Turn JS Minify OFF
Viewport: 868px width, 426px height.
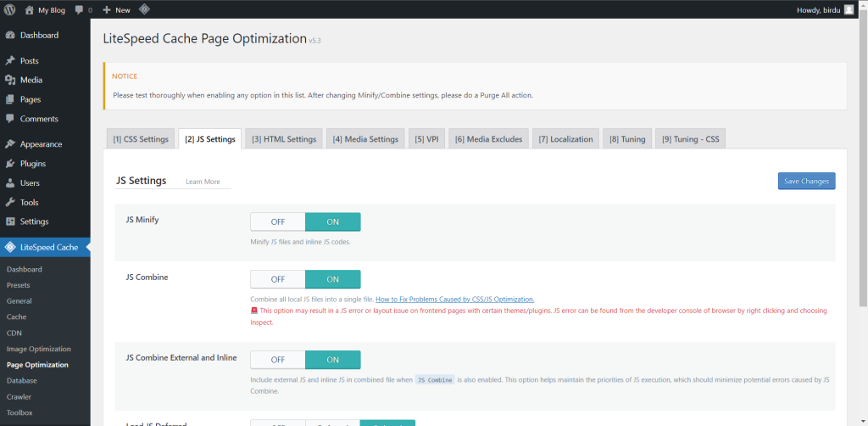pos(278,221)
